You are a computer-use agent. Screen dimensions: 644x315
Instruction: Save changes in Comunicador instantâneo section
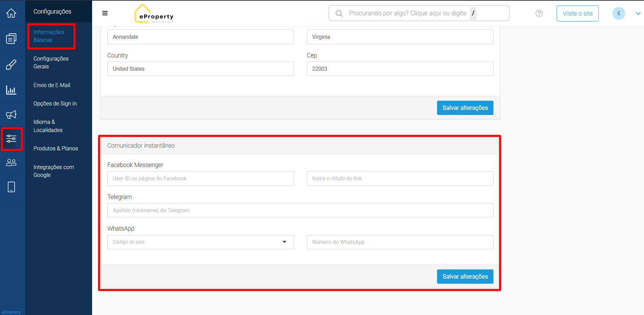point(465,277)
